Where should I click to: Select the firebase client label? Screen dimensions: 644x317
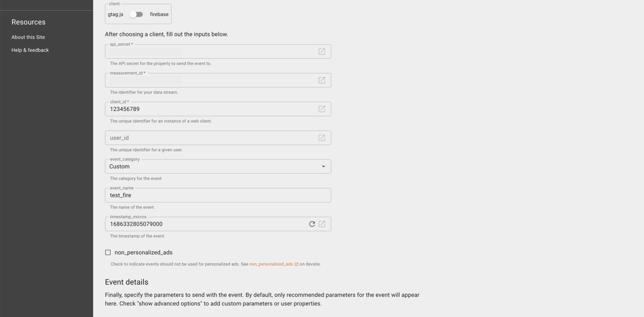pos(159,14)
